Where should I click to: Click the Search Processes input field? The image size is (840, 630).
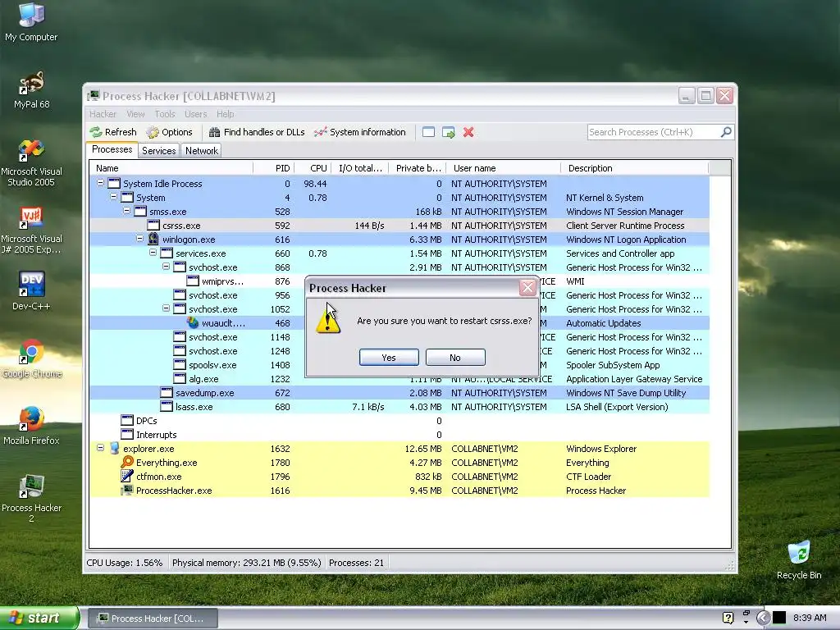[x=654, y=132]
